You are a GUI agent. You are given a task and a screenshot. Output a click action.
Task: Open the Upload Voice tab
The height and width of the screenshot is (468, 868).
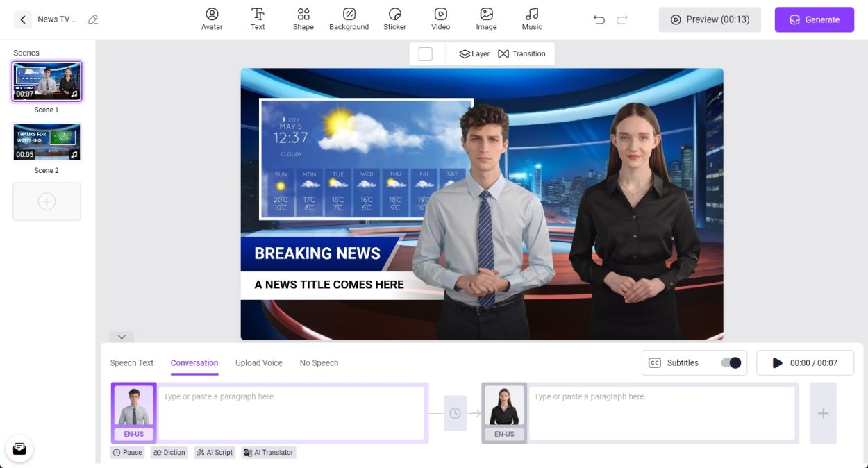click(258, 362)
